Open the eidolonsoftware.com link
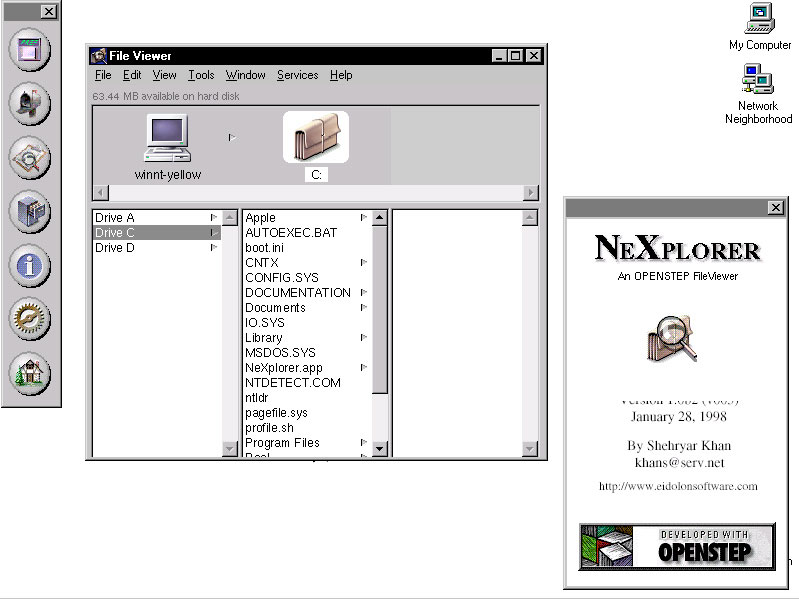Image resolution: width=799 pixels, height=599 pixels. point(678,486)
